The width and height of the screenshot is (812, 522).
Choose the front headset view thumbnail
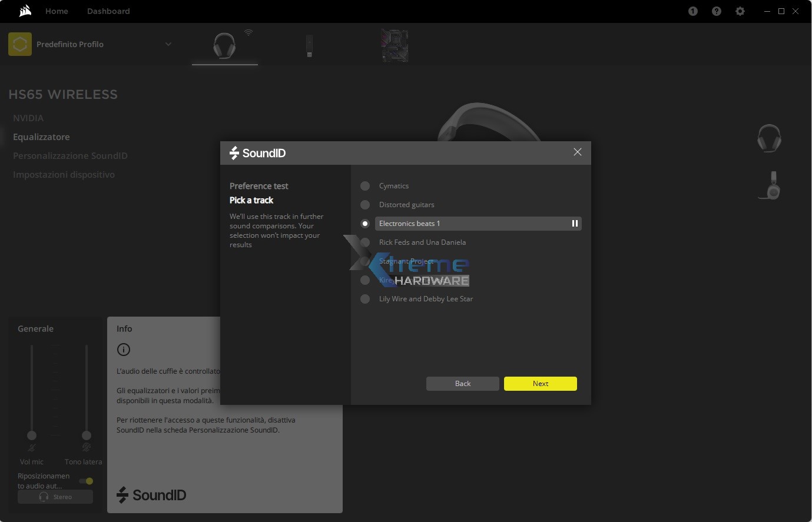[x=769, y=138]
